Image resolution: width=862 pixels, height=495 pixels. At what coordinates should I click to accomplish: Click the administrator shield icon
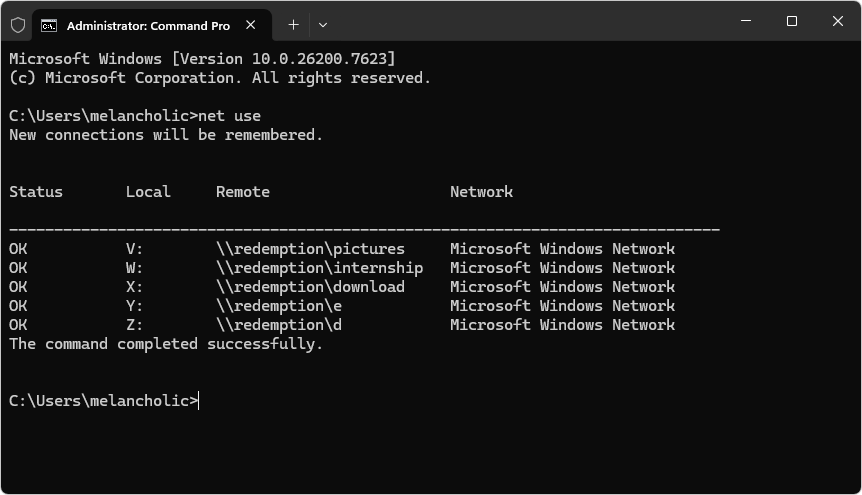pyautogui.click(x=18, y=25)
